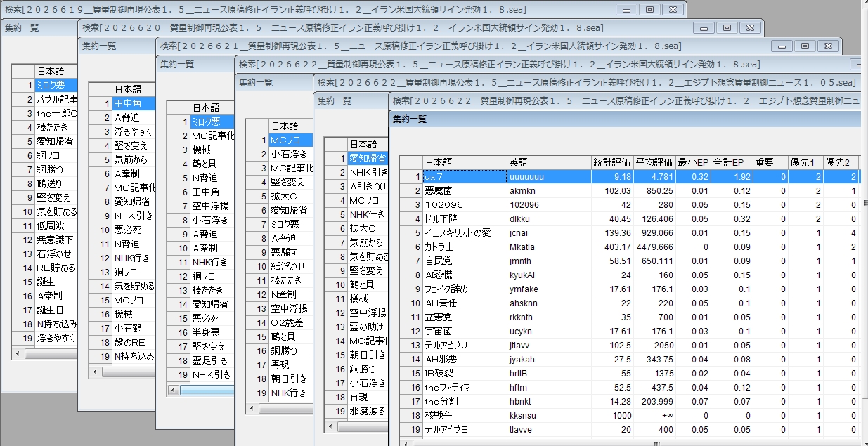Click the uuuuuuu cell in 英語 column

[x=549, y=176]
